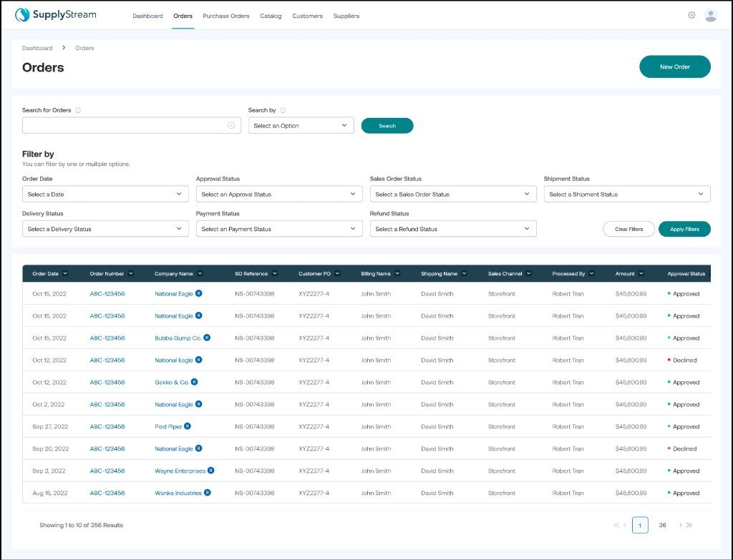Viewport: 733px width, 560px height.
Task: Open Pied Piper company link
Action: click(168, 426)
